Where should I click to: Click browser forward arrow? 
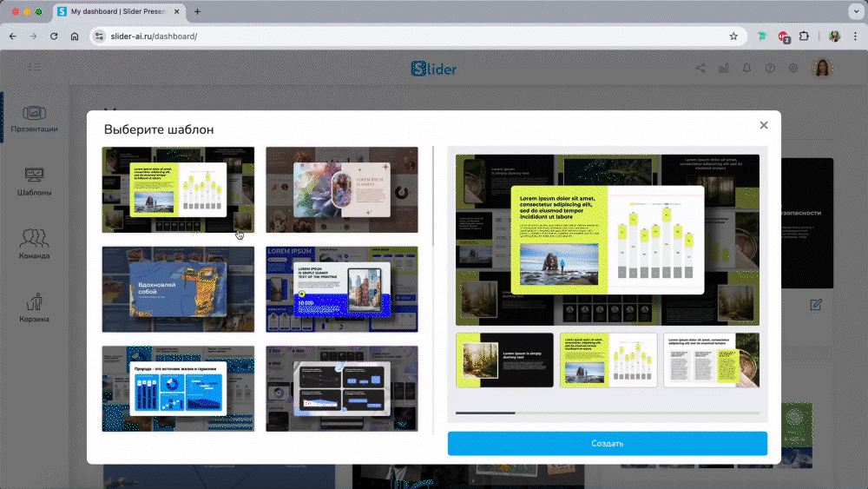tap(33, 36)
